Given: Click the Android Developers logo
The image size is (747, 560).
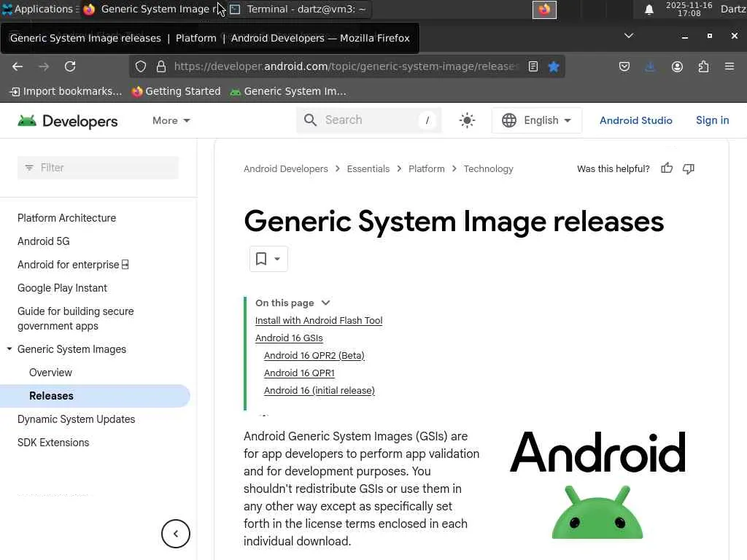Looking at the screenshot, I should (68, 121).
